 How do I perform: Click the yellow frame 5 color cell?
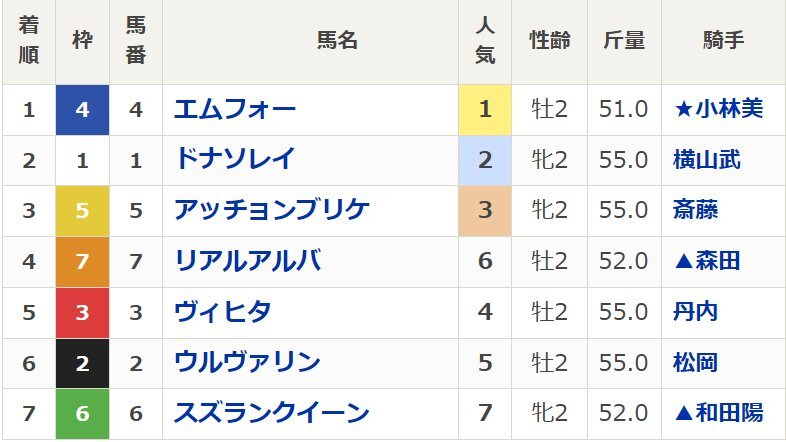[x=82, y=210]
